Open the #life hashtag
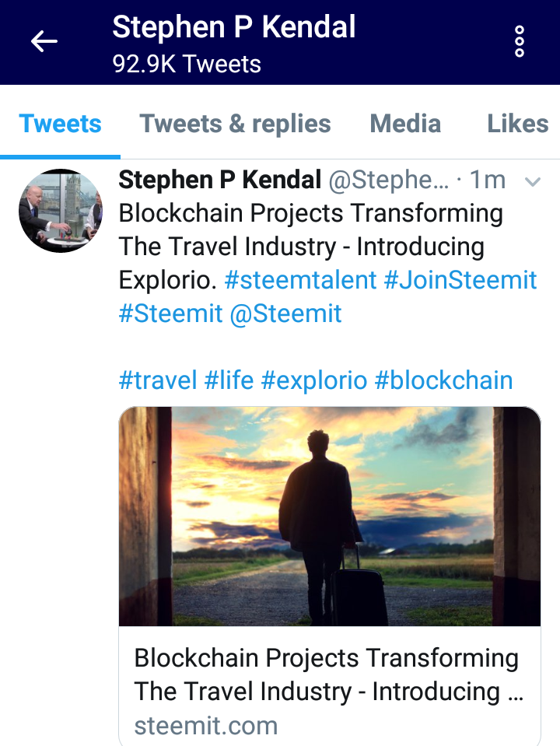Viewport: 560px width, 746px height. 229,380
